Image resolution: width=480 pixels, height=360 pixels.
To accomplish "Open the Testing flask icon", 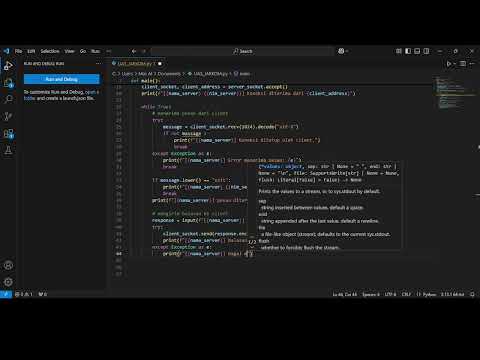I will click(x=8, y=150).
